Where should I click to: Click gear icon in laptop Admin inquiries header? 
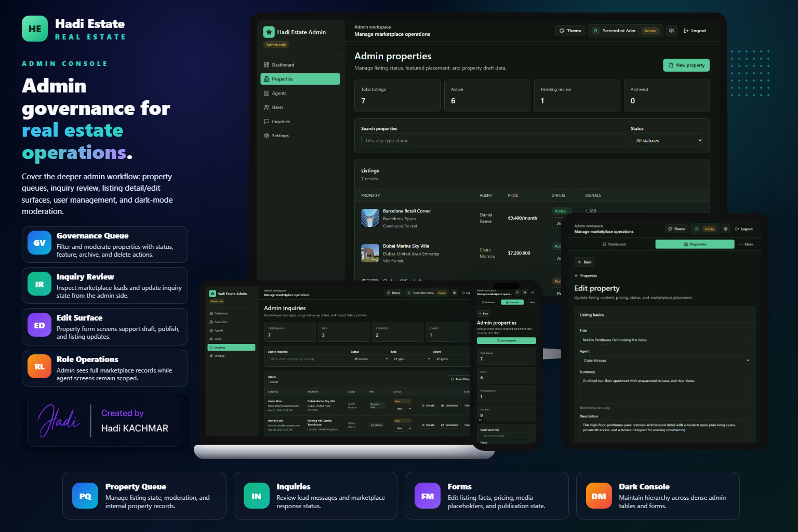click(455, 293)
